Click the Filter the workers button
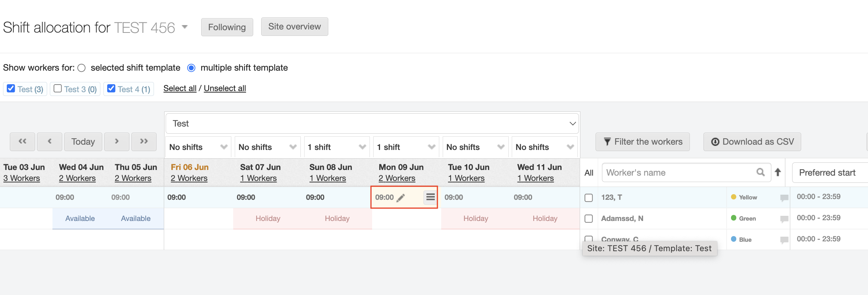 click(642, 142)
